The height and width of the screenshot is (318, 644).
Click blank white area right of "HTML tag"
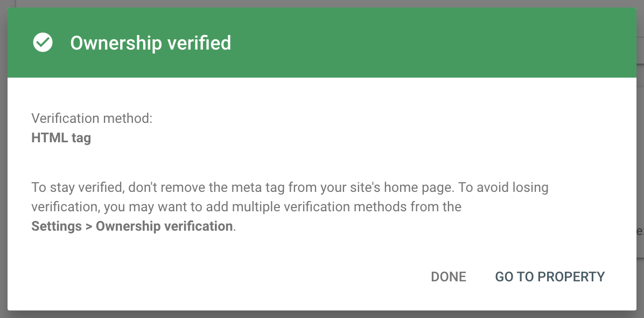coord(323,138)
